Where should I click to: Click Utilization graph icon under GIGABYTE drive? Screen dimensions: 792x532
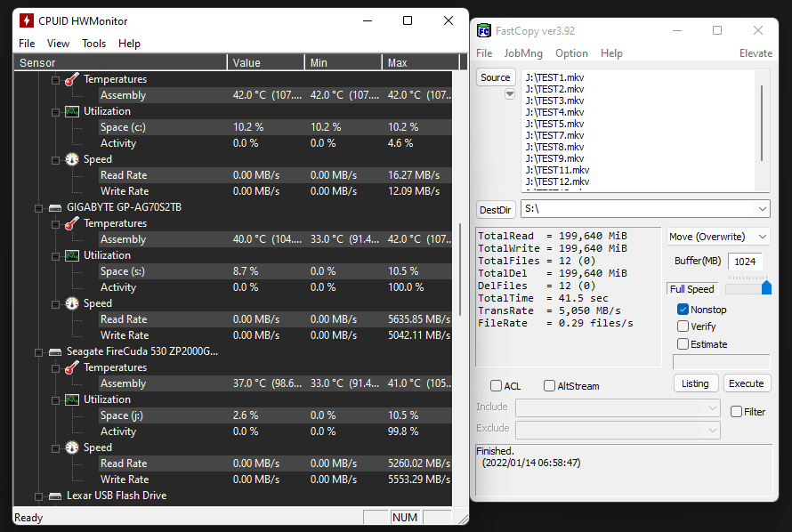pos(72,255)
